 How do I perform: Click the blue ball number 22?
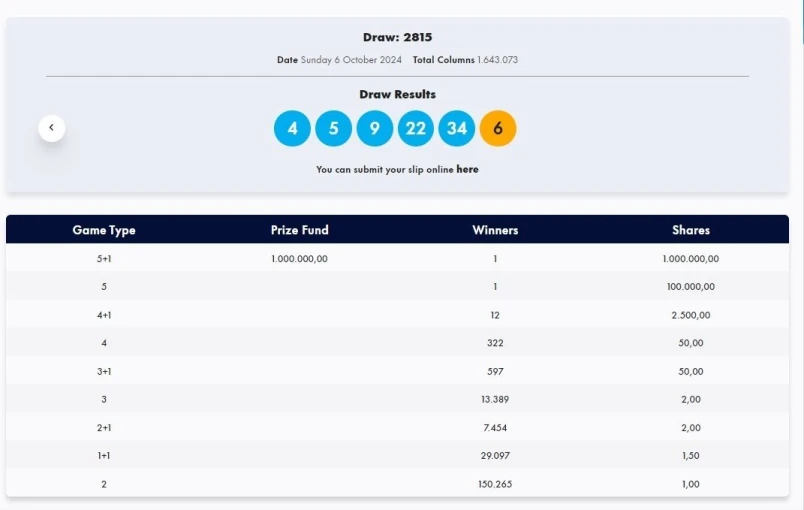pyautogui.click(x=416, y=128)
